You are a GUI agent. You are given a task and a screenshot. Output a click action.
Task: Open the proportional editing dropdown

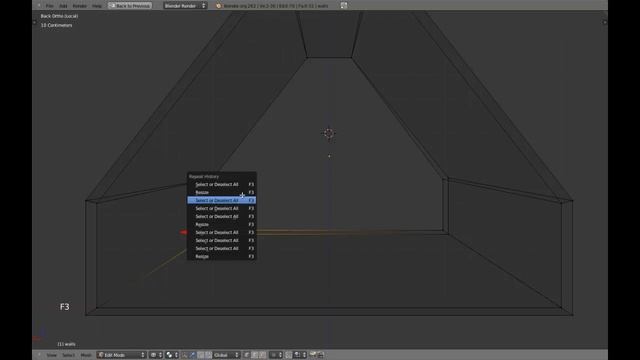[x=276, y=355]
